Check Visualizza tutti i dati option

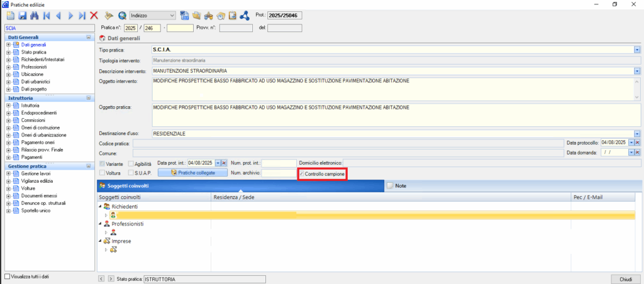click(8, 276)
